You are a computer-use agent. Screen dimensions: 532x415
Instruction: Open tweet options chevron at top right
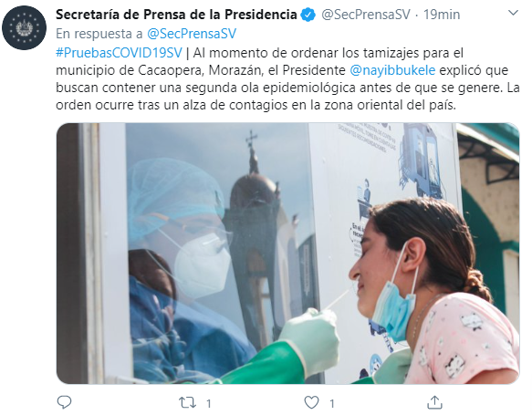pos(513,13)
